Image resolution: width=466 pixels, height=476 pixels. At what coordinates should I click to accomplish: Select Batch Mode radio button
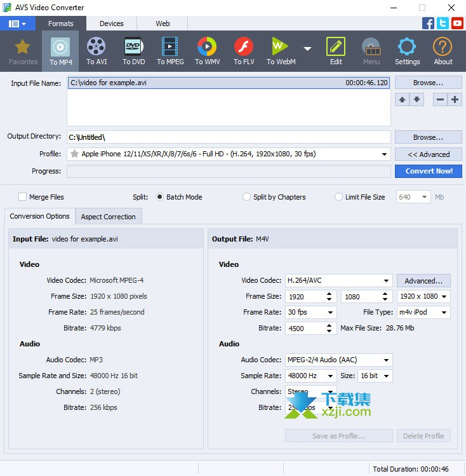click(x=159, y=197)
